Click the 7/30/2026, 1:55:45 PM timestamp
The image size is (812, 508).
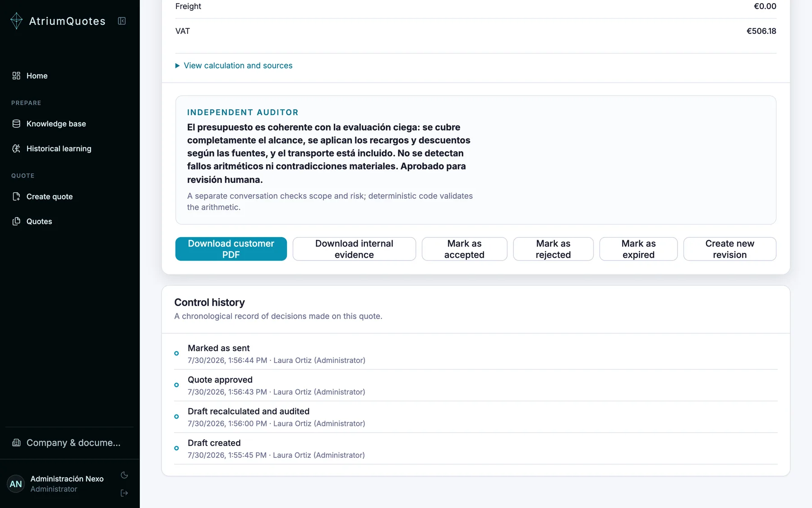click(x=227, y=455)
